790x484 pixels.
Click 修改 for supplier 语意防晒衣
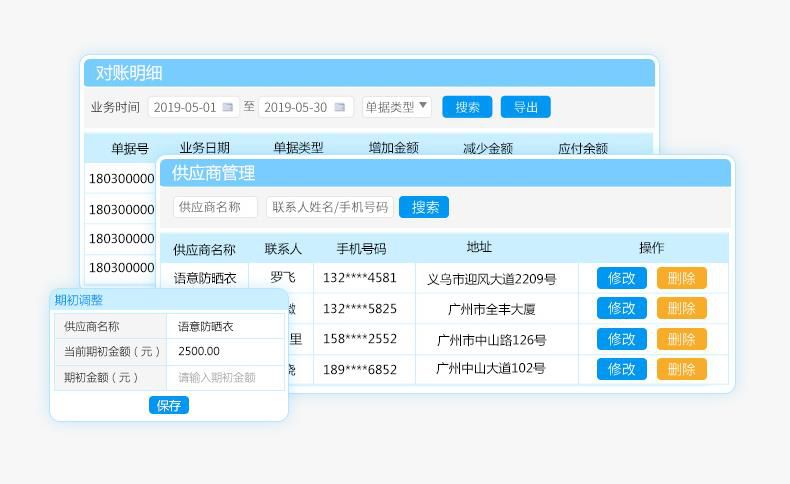point(621,278)
